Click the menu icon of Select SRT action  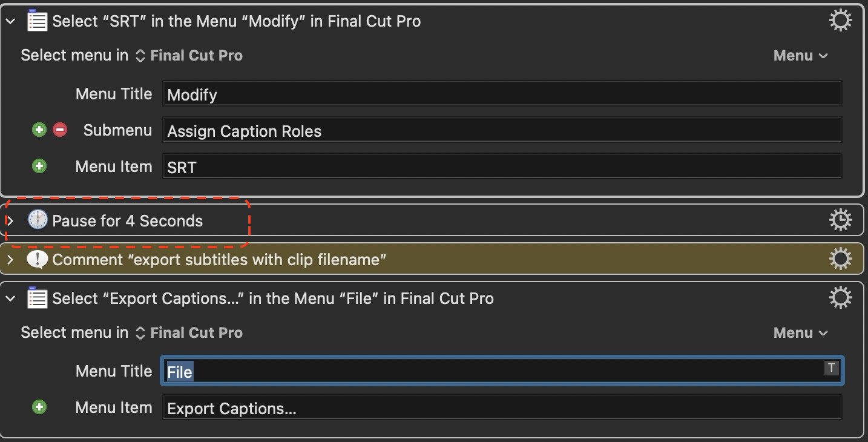point(38,21)
